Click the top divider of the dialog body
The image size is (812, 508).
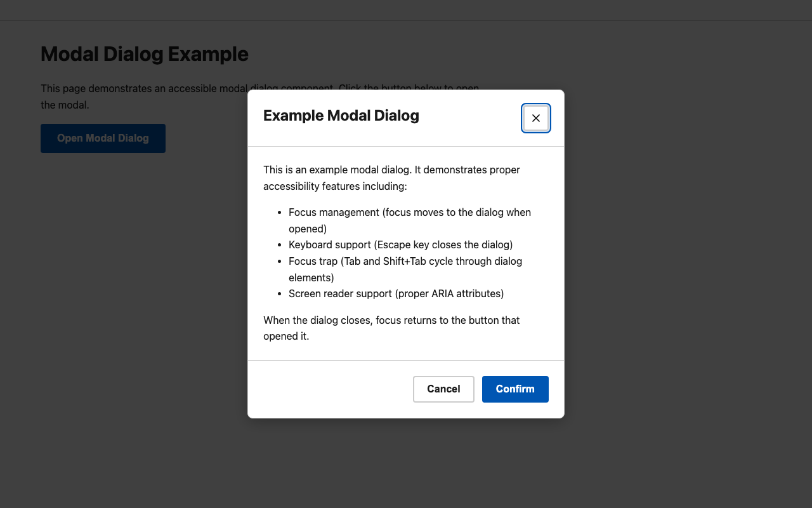click(406, 145)
